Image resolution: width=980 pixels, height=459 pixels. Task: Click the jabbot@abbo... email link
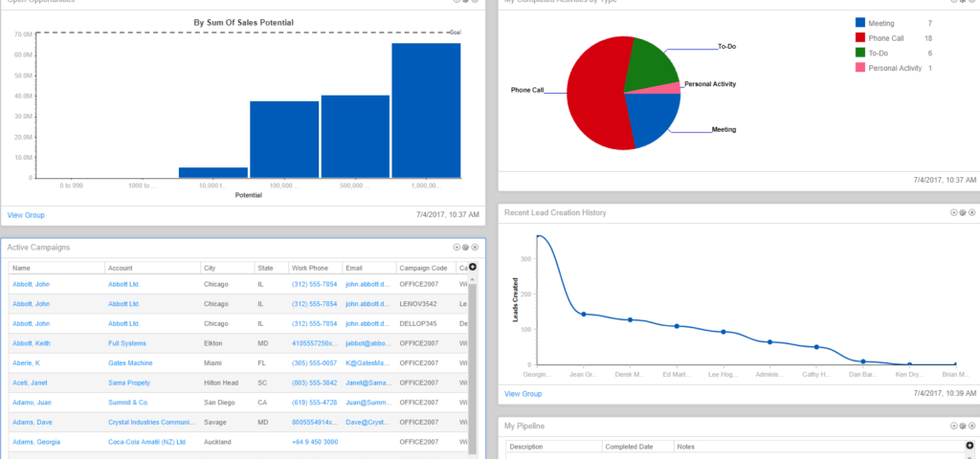[368, 343]
